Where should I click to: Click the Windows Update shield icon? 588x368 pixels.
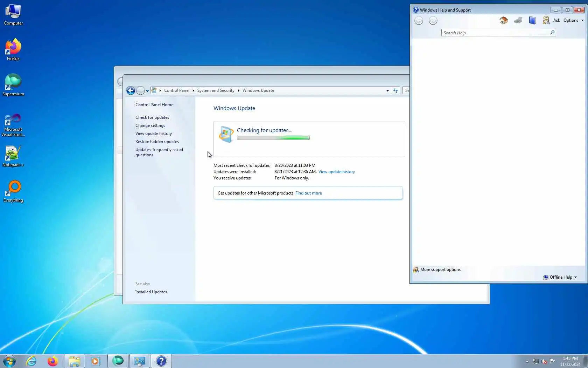[226, 134]
